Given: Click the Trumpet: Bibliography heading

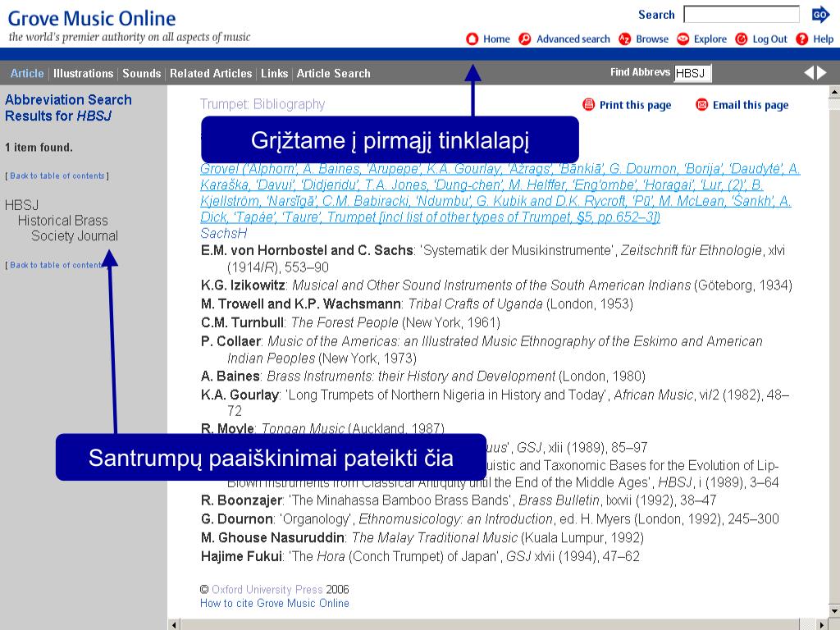Looking at the screenshot, I should click(262, 104).
